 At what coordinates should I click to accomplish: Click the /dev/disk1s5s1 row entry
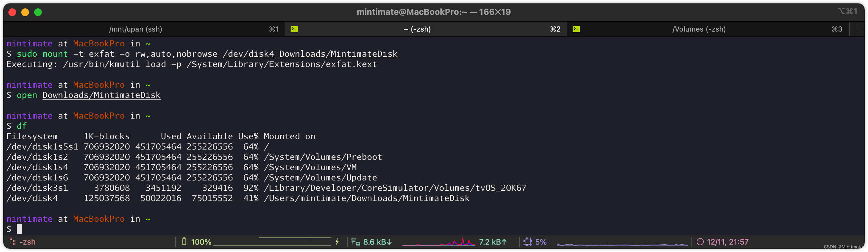pyautogui.click(x=42, y=147)
